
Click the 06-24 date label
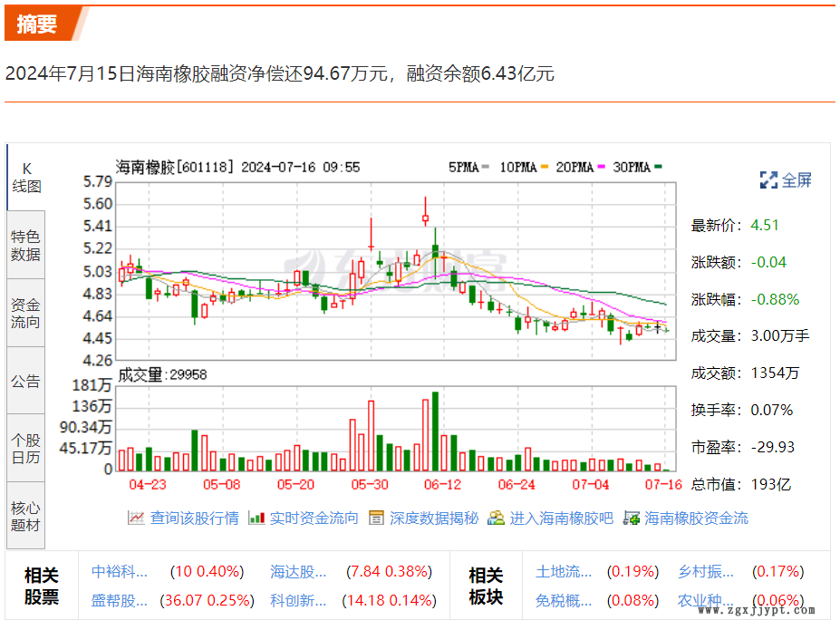tap(517, 484)
